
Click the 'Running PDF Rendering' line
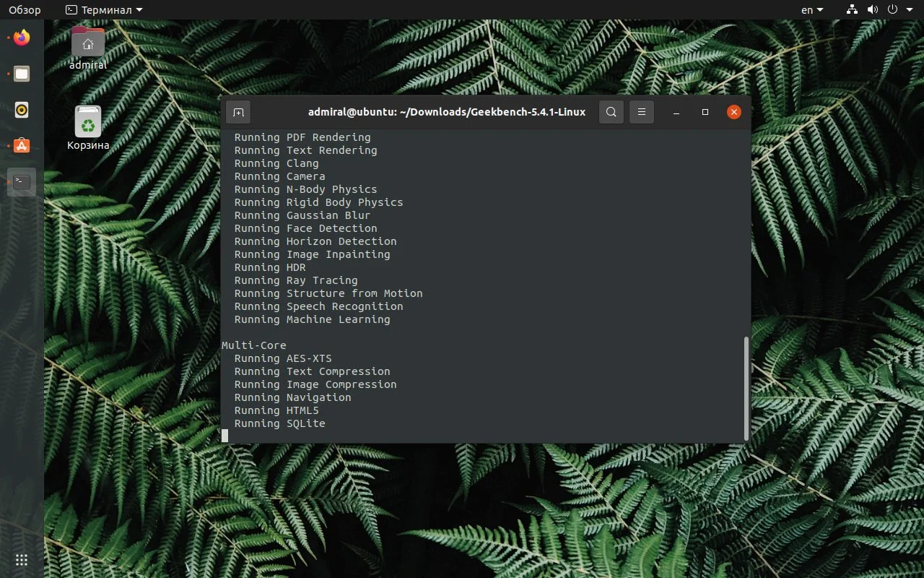click(302, 137)
